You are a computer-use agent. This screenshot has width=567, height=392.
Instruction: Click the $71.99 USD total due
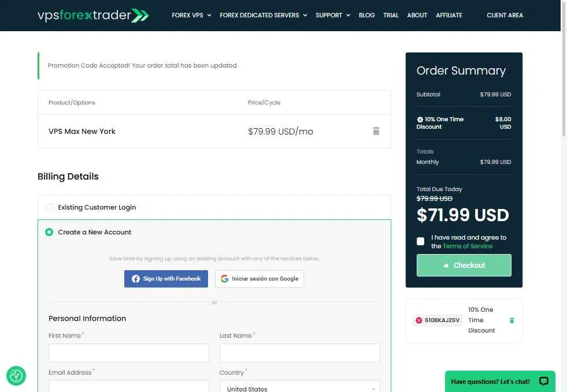point(463,215)
